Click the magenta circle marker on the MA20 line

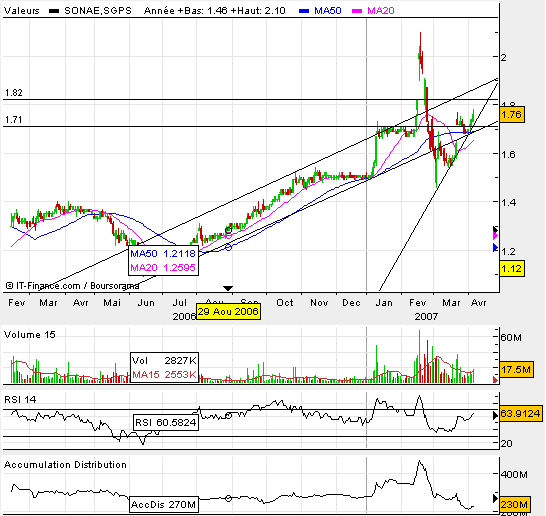click(228, 236)
